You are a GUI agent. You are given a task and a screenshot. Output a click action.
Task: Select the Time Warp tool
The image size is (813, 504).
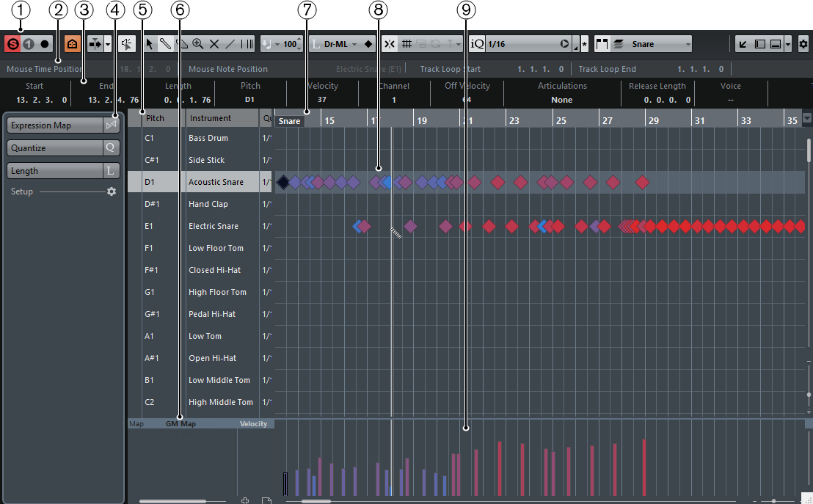[x=247, y=44]
